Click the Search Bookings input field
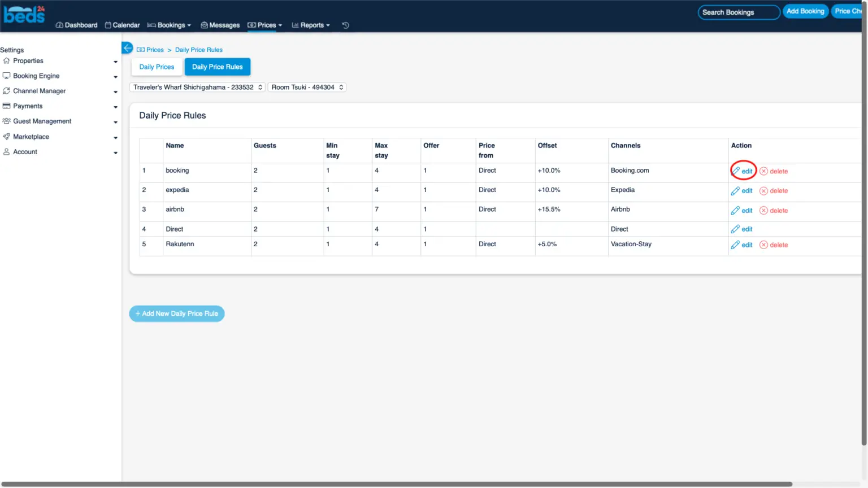The height and width of the screenshot is (488, 868). point(738,12)
